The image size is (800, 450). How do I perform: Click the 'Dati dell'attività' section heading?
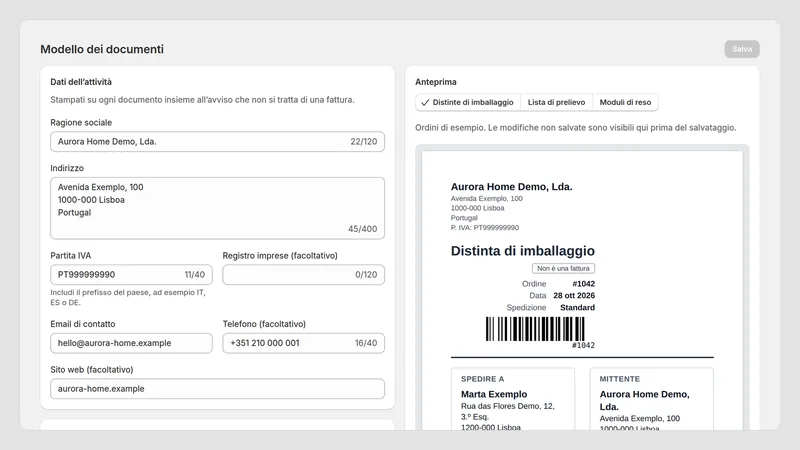(x=81, y=82)
